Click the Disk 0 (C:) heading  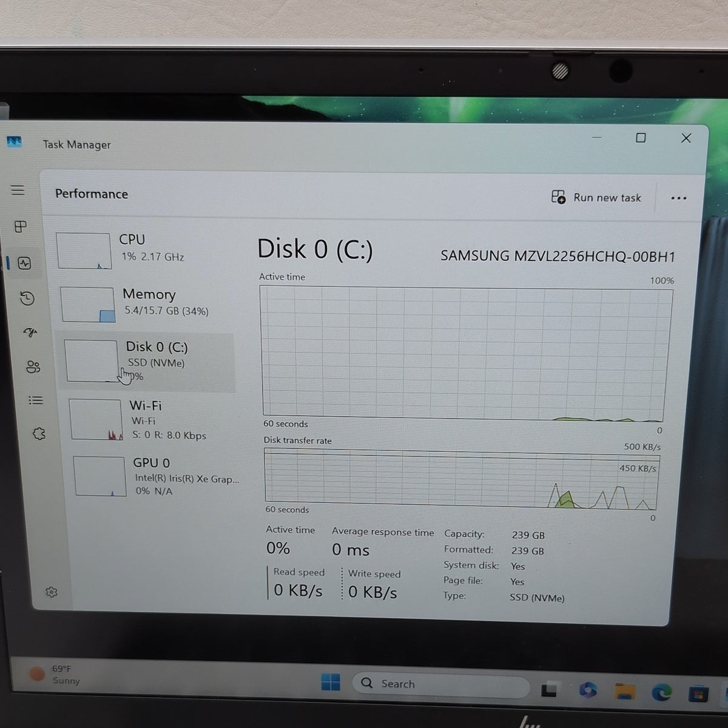[315, 249]
